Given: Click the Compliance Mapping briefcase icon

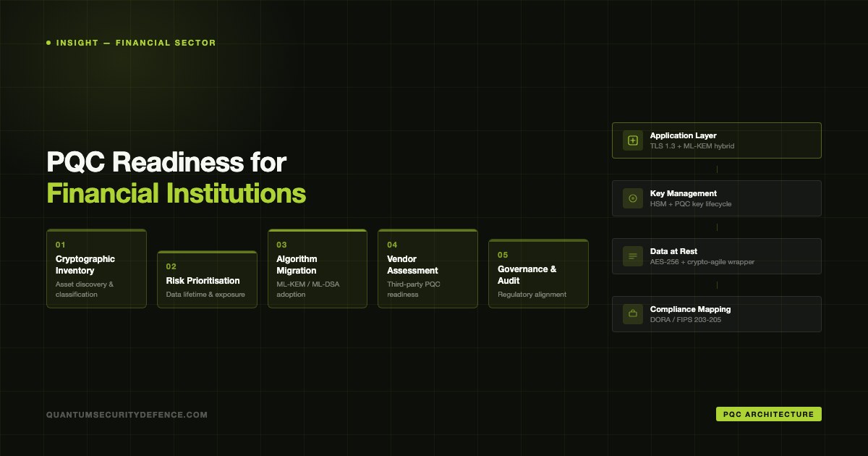Looking at the screenshot, I should (633, 314).
